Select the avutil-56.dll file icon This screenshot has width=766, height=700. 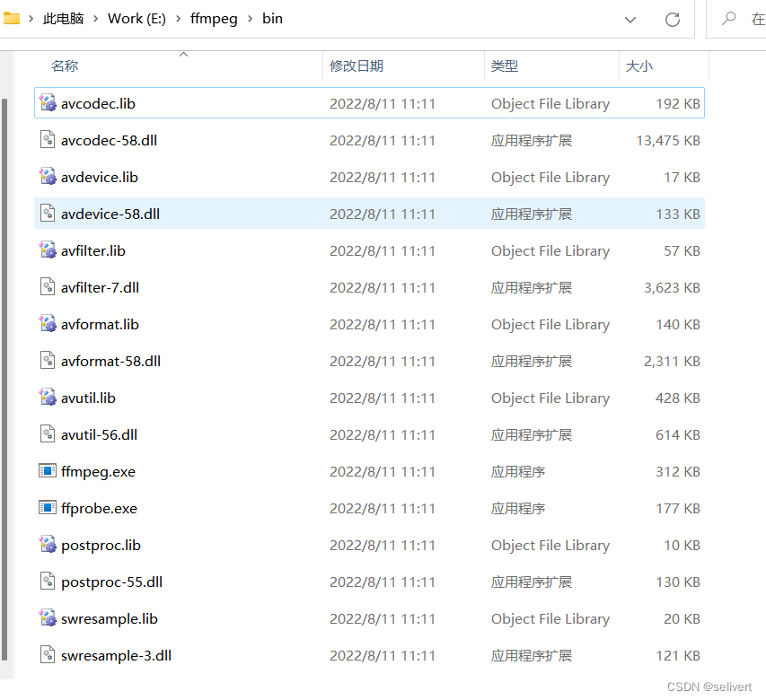point(48,434)
